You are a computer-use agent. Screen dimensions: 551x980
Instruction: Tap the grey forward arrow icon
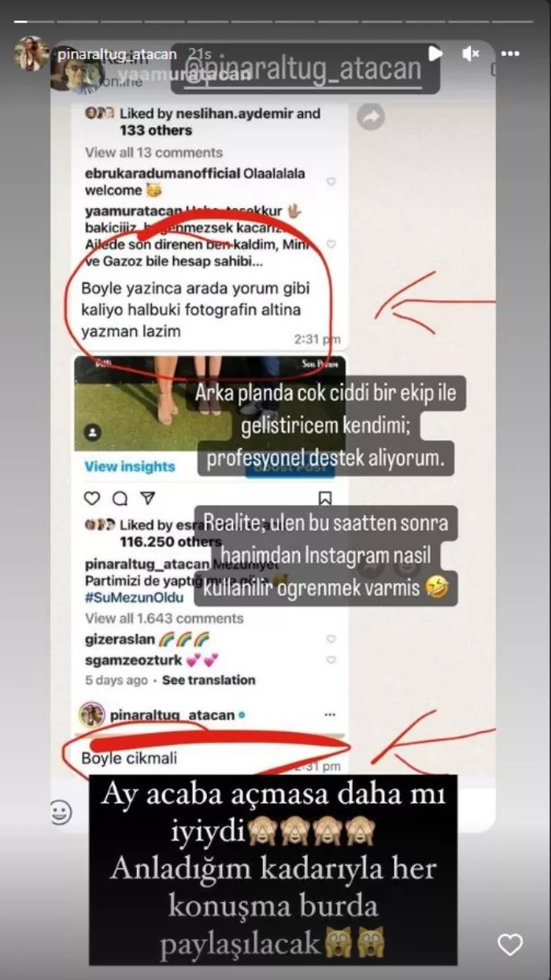[x=370, y=117]
